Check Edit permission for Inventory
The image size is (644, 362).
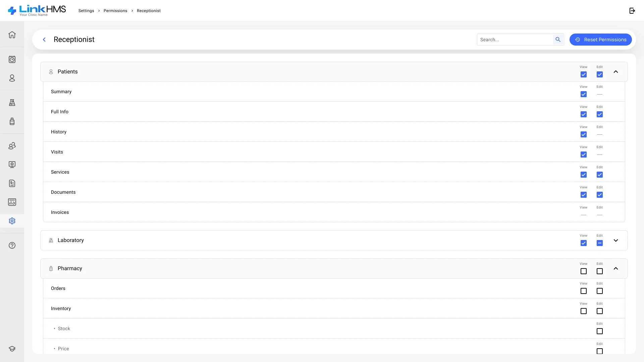click(x=600, y=311)
